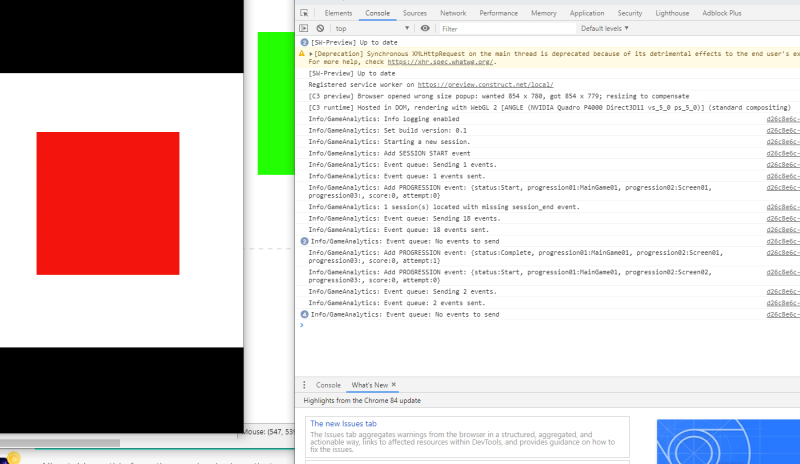Screen dimensions: 800x464
Task: Open the drawer three-dot menu
Action: [x=304, y=385]
